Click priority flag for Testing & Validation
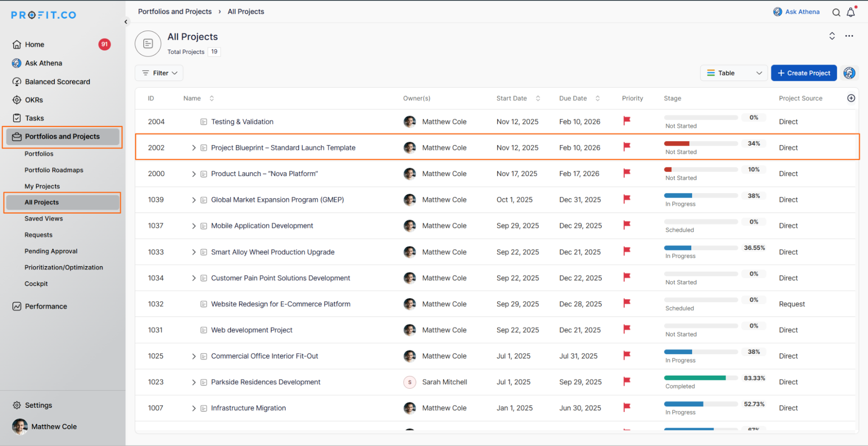This screenshot has height=446, width=868. pyautogui.click(x=627, y=121)
